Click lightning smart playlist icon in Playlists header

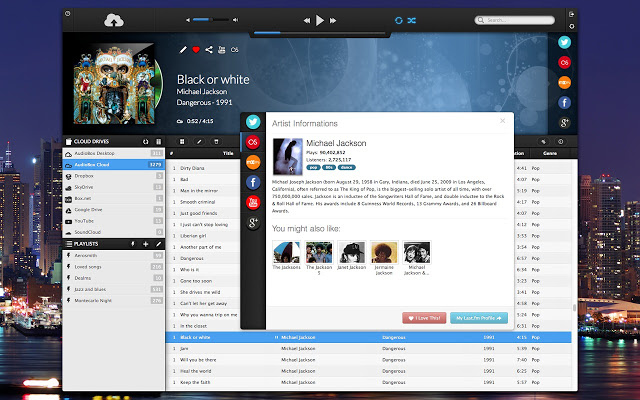[133, 244]
